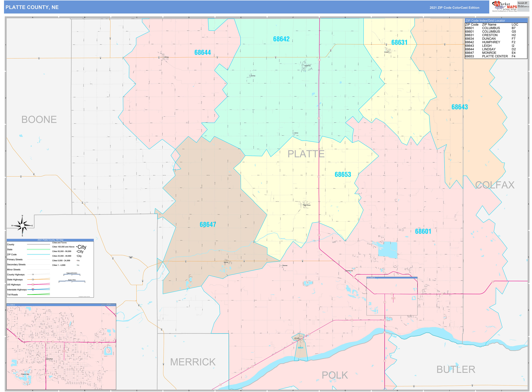Click the Interstate Highways shield symbol in legend
Image resolution: width=532 pixels, height=392 pixels.
point(33,290)
